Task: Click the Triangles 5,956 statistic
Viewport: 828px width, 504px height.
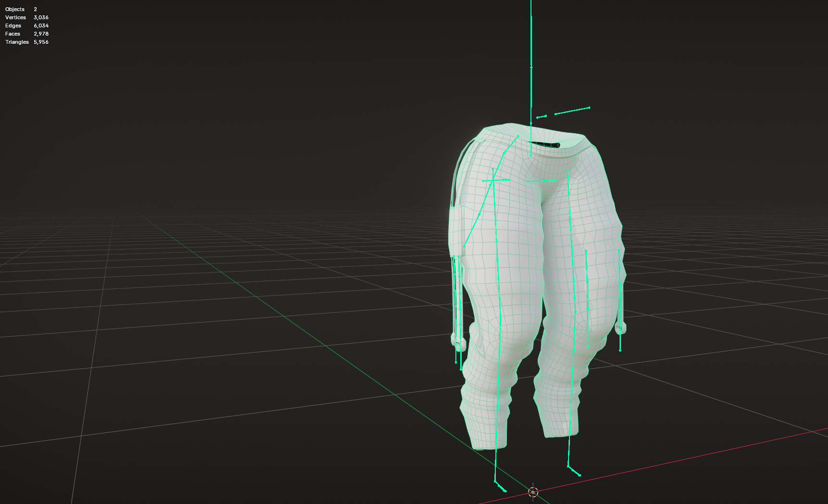Action: (x=27, y=42)
